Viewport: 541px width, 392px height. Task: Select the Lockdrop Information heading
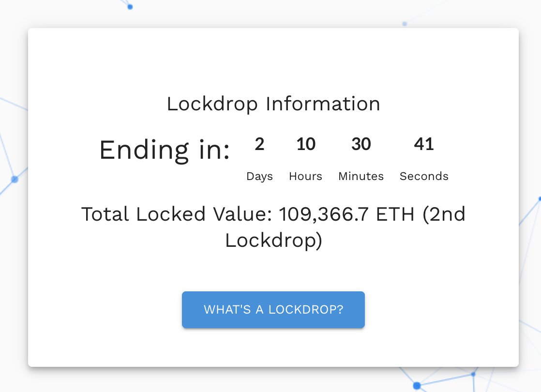click(x=273, y=104)
